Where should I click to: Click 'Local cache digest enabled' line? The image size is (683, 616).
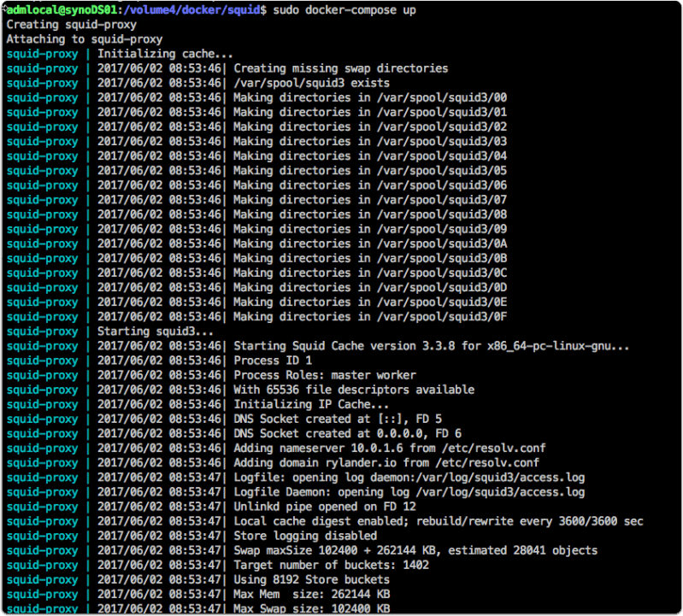pyautogui.click(x=439, y=521)
